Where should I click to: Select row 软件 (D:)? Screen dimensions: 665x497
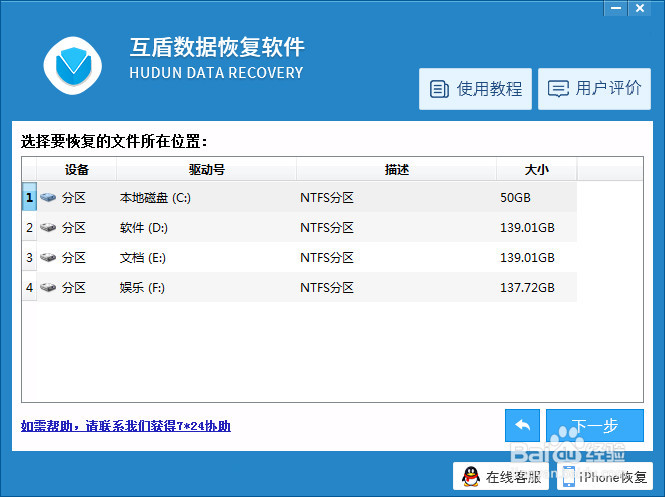(x=299, y=227)
